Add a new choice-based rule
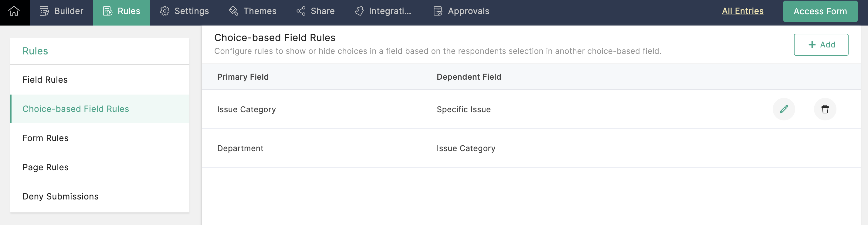868x225 pixels. [x=821, y=45]
